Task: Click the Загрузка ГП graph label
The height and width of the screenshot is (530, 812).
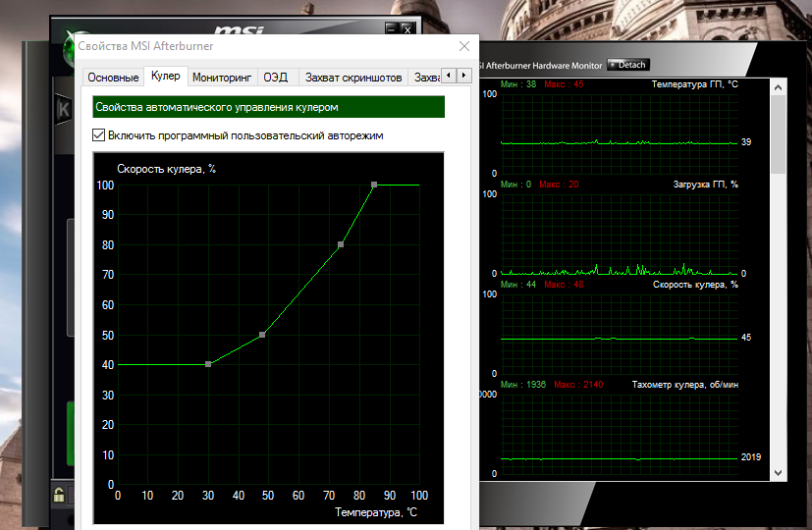Action: [705, 185]
